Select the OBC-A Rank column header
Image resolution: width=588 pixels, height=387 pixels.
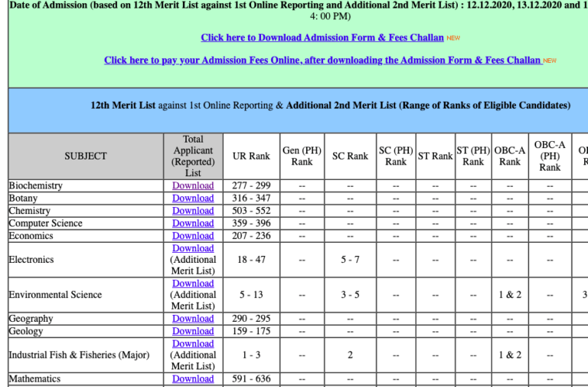point(510,156)
